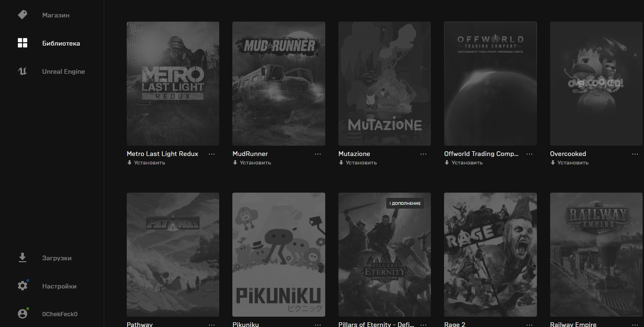This screenshot has width=644, height=327.
Task: Click the 1 дополнение badge on Pillars of Eternity
Action: (x=405, y=203)
